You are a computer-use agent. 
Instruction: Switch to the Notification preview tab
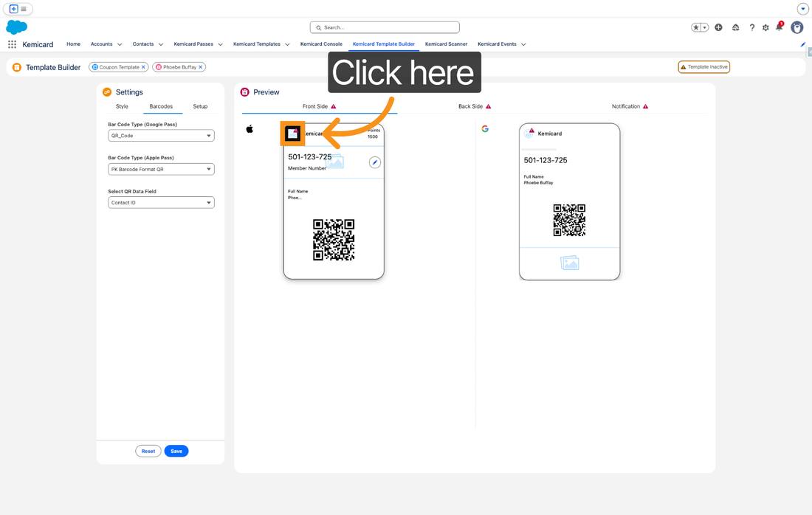630,107
